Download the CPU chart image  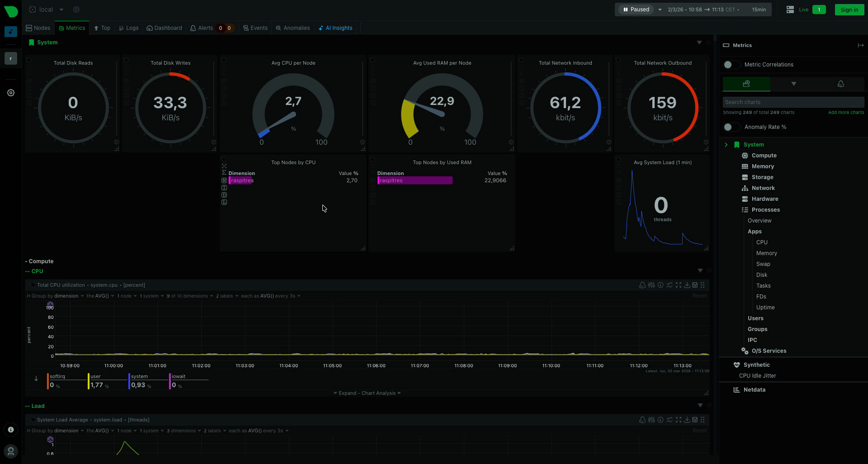pos(688,285)
